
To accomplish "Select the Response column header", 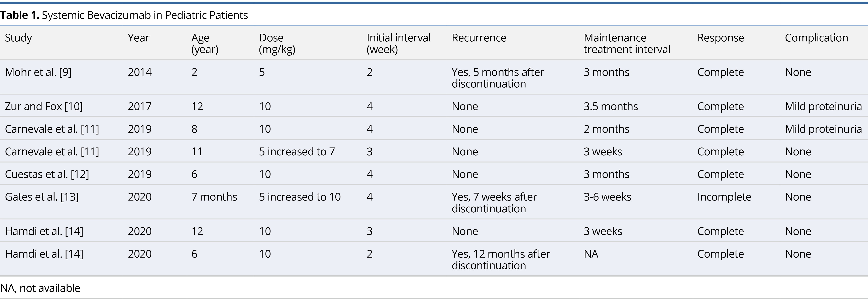I will coord(720,38).
